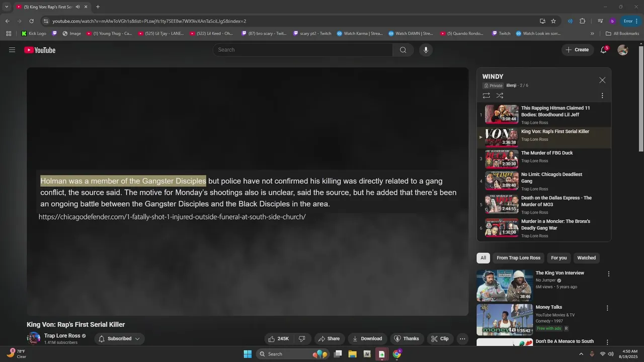This screenshot has width=644, height=362.
Task: Open Young Thug bookmark
Action: click(x=109, y=34)
